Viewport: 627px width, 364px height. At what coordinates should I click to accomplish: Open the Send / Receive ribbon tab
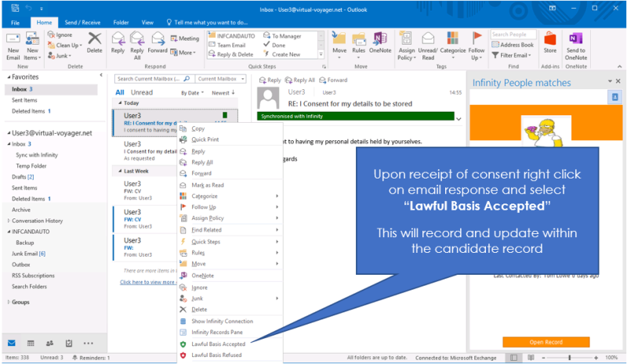pyautogui.click(x=82, y=23)
